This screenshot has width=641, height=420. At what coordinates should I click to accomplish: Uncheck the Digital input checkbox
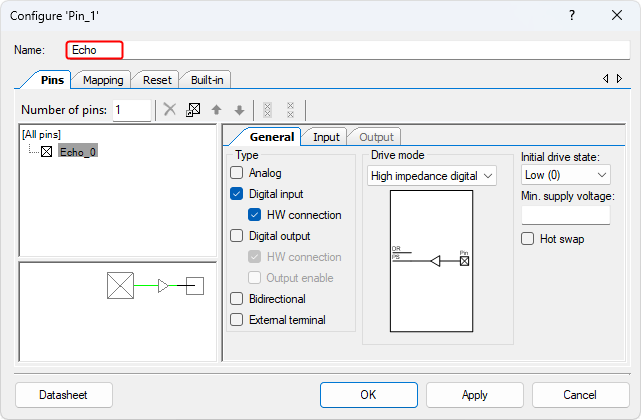(x=237, y=194)
